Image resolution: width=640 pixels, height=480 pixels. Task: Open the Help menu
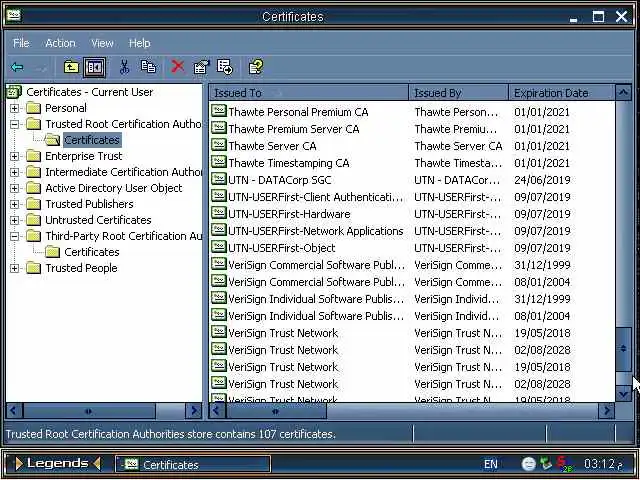point(140,43)
